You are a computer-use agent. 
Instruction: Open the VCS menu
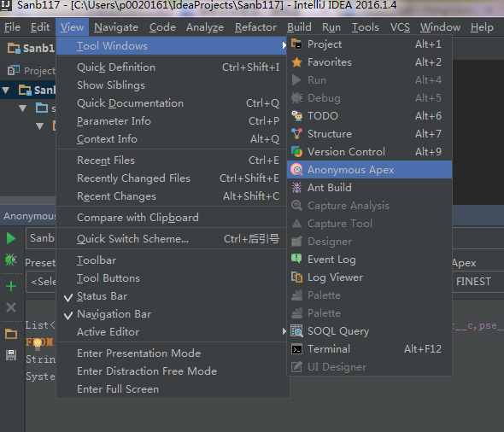[400, 27]
